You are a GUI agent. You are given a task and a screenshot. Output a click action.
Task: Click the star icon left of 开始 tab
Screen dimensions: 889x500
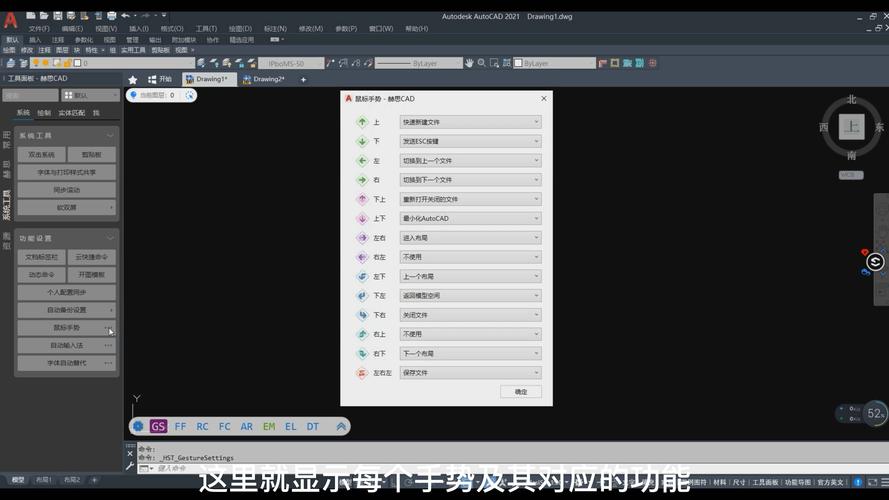pyautogui.click(x=133, y=79)
